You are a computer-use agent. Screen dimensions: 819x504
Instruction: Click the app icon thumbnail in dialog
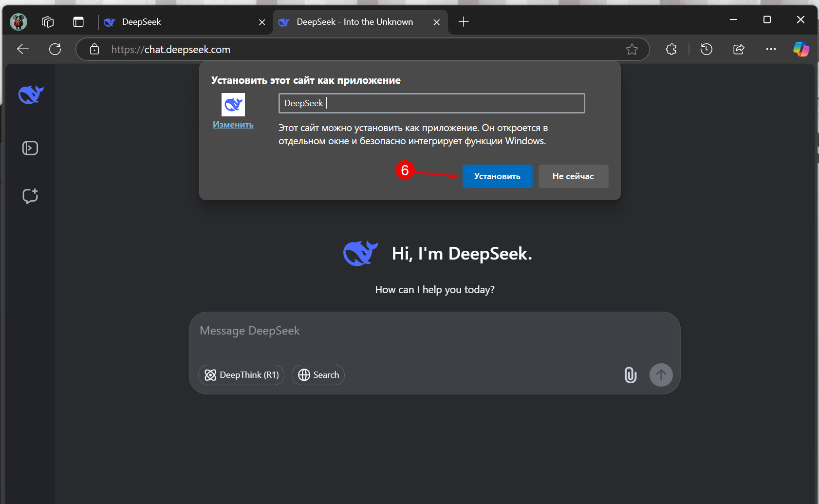(x=233, y=105)
